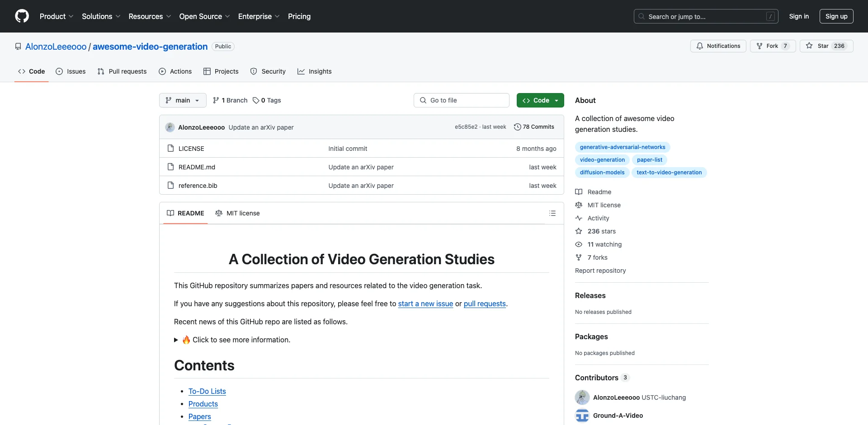Open the Enterprise dropdown menu
The height and width of the screenshot is (425, 868).
tap(259, 16)
